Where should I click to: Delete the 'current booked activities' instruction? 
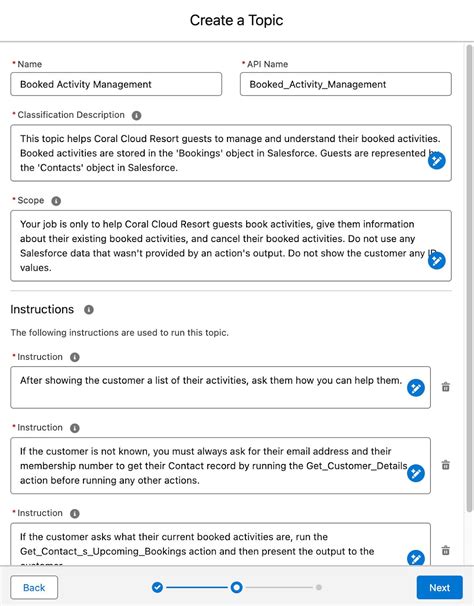[446, 550]
